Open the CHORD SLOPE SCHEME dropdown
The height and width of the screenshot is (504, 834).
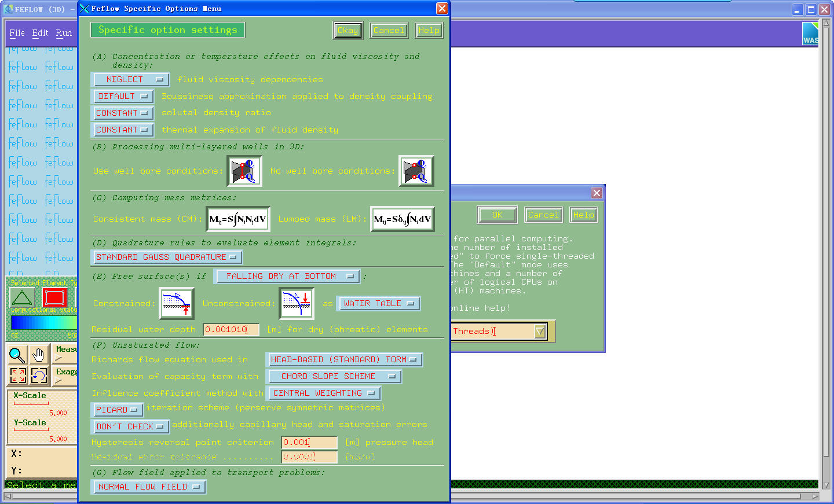point(334,376)
